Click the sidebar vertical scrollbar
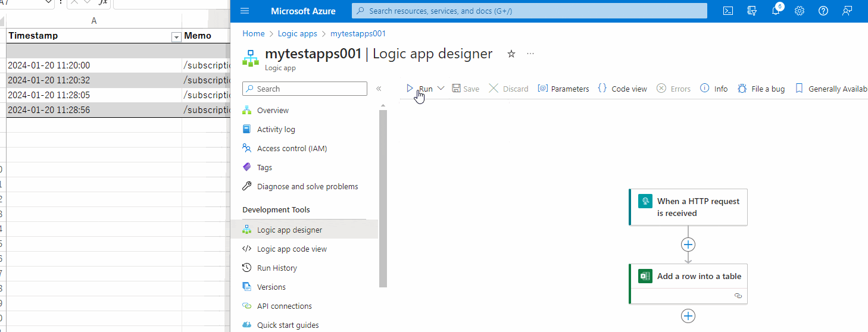 click(x=383, y=199)
